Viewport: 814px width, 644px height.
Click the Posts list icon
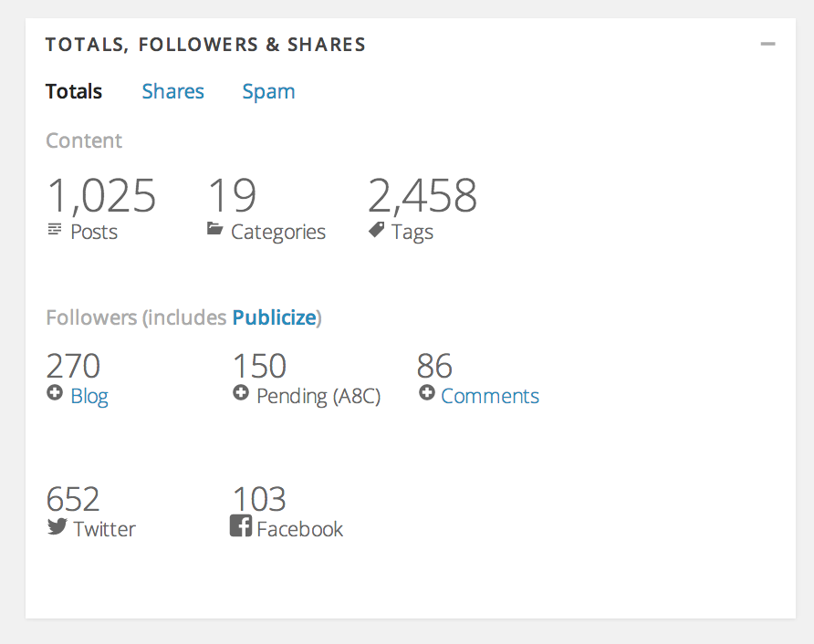tap(55, 229)
